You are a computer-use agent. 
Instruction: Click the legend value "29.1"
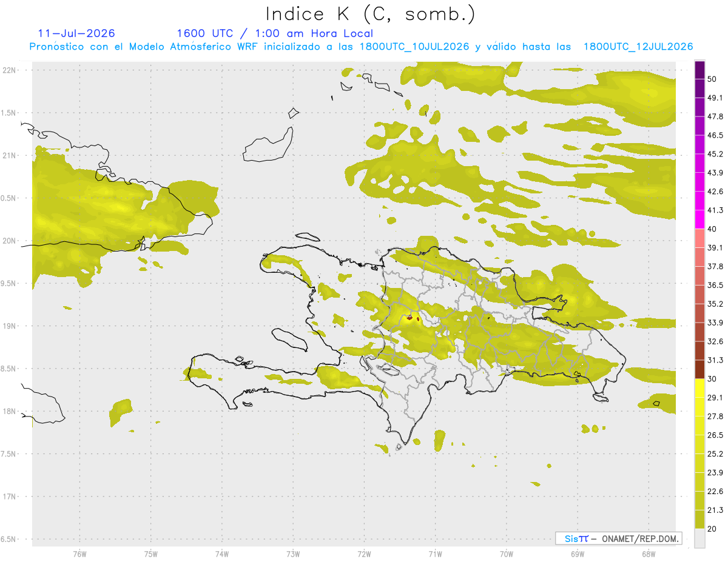click(x=715, y=398)
